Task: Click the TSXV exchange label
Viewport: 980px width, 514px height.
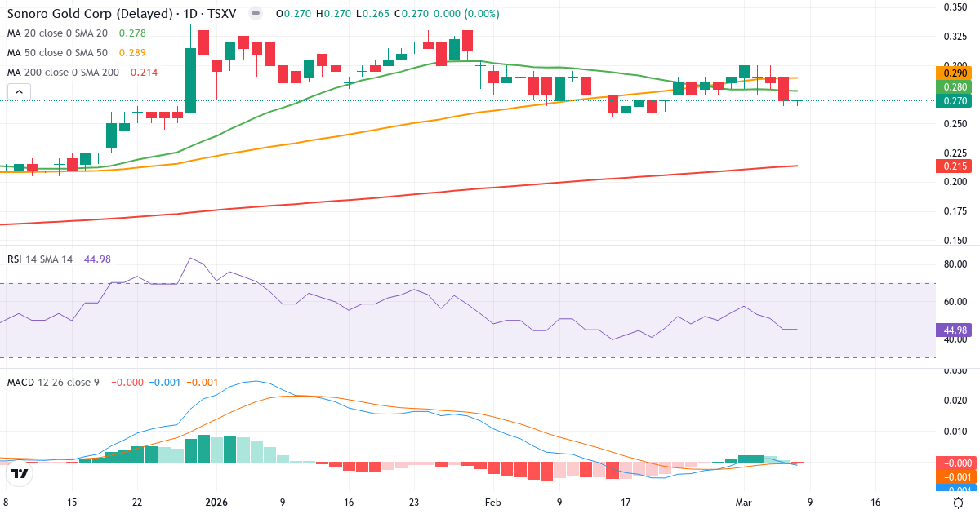Action: pyautogui.click(x=220, y=13)
